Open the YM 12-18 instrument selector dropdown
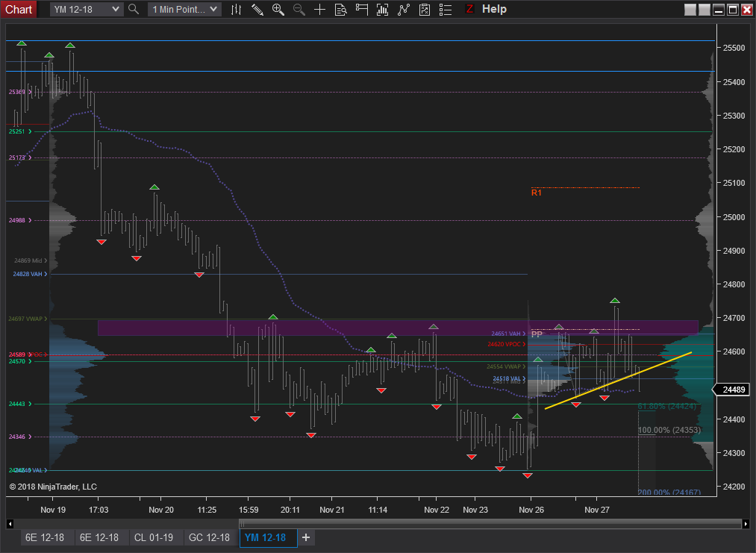The height and width of the screenshot is (553, 756). coord(87,9)
